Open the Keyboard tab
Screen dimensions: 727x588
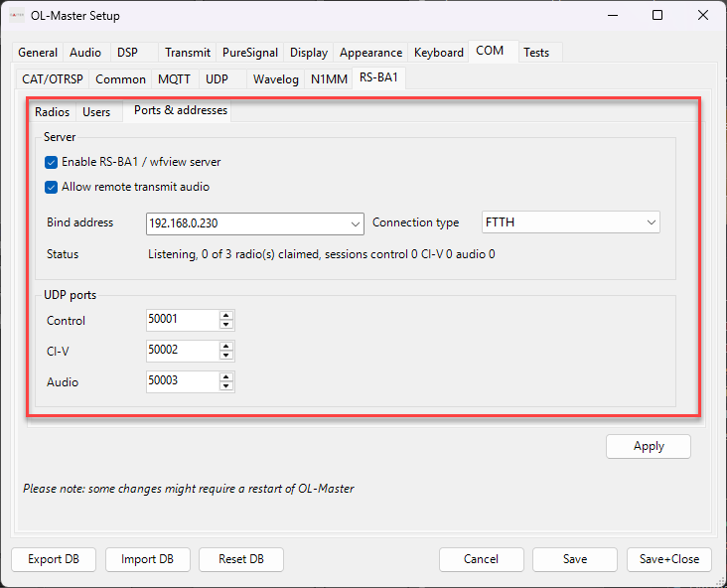[x=439, y=53]
